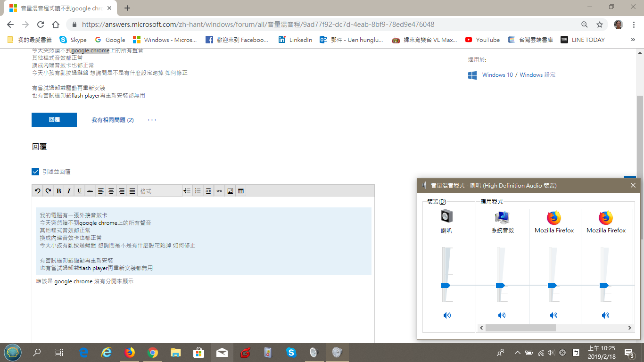The height and width of the screenshot is (362, 644).
Task: Click mixer horizontal scrollbar right arrow
Action: (629, 328)
